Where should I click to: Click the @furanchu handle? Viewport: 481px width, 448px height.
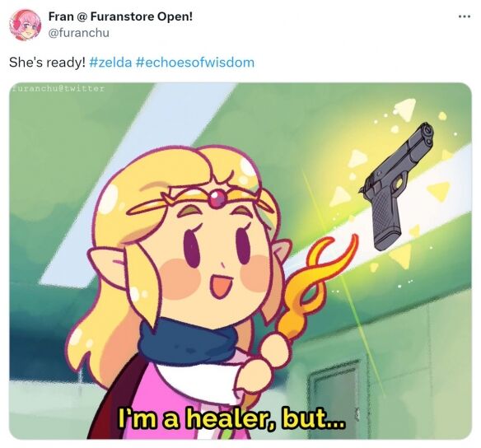79,32
